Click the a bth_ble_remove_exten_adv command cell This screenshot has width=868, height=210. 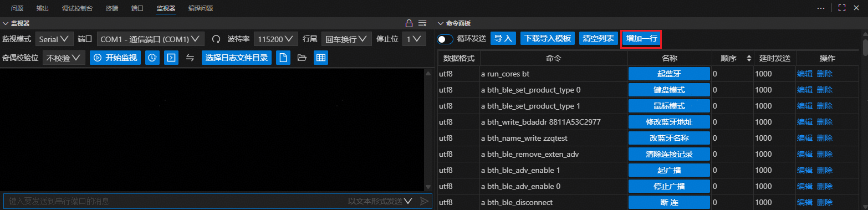pyautogui.click(x=553, y=154)
